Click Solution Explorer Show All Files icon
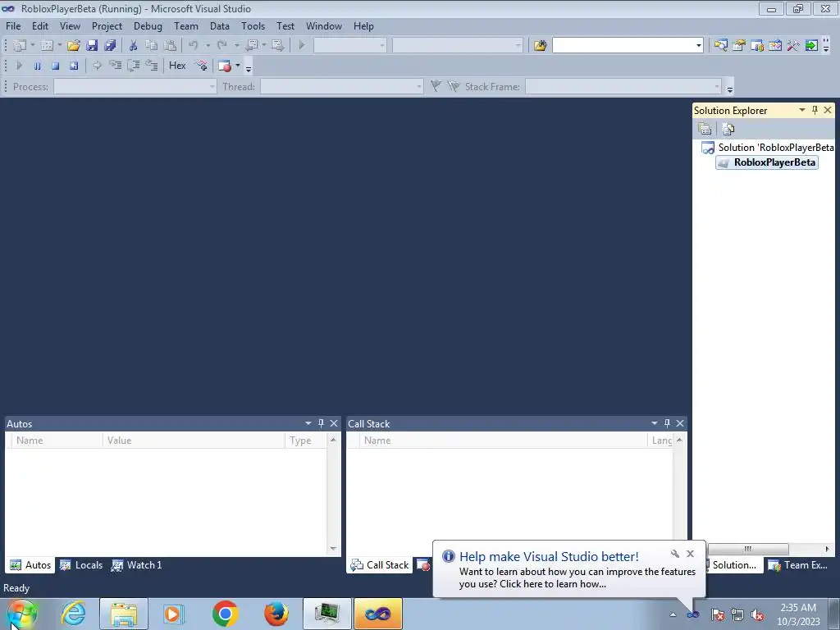The image size is (840, 630). click(728, 129)
